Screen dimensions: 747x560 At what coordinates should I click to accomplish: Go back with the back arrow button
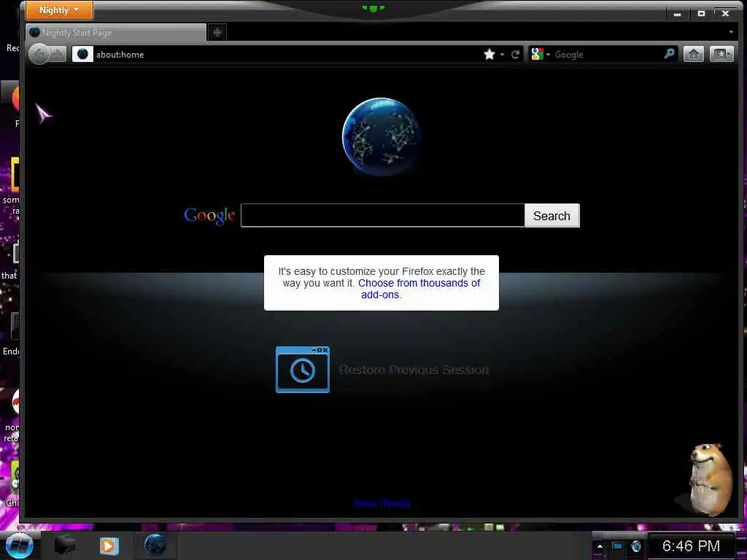(x=39, y=54)
